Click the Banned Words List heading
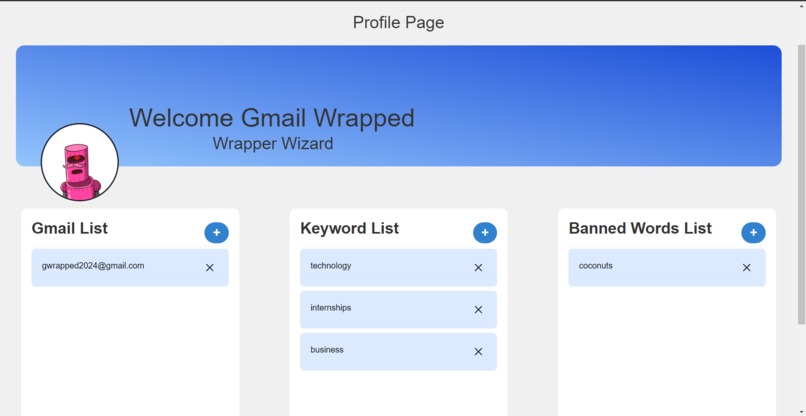 tap(640, 228)
